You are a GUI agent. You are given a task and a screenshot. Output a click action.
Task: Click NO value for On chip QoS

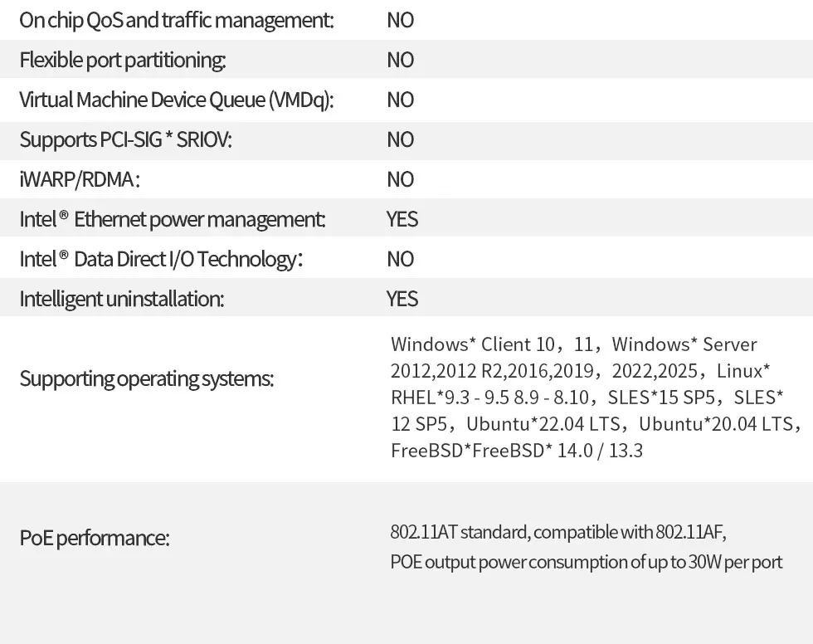pos(401,20)
